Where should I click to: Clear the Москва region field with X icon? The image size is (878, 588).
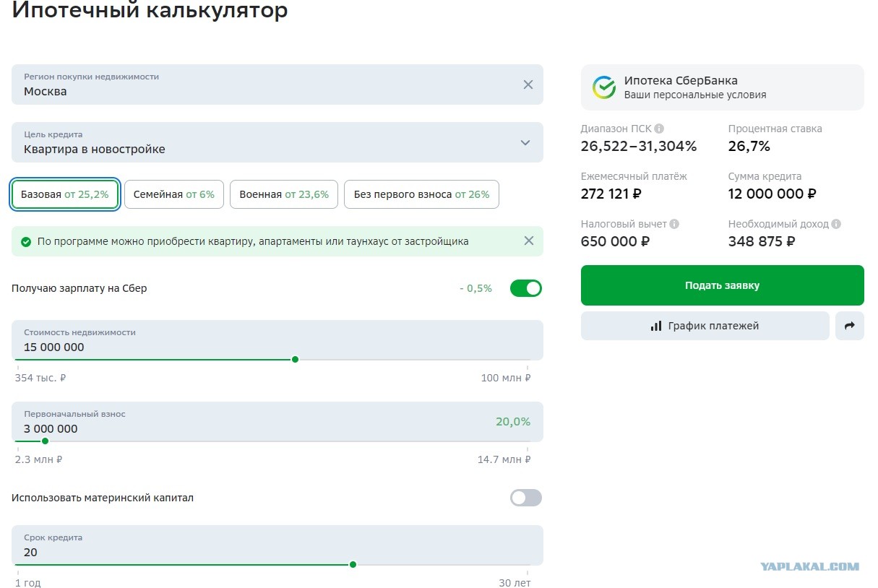[x=528, y=85]
